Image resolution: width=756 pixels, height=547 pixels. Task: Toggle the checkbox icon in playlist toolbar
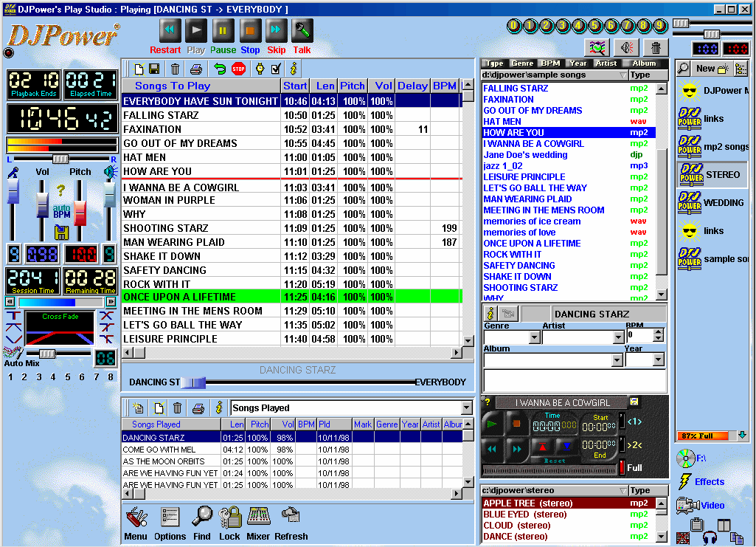[277, 69]
